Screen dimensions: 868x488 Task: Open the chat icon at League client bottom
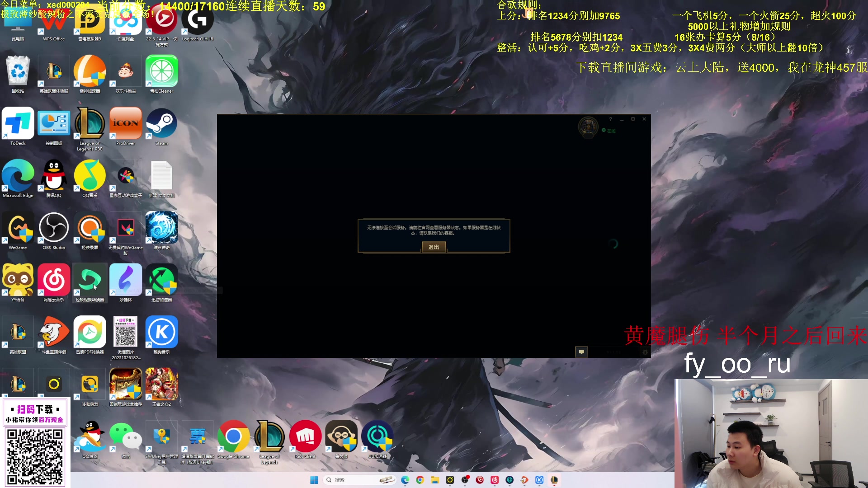point(581,352)
